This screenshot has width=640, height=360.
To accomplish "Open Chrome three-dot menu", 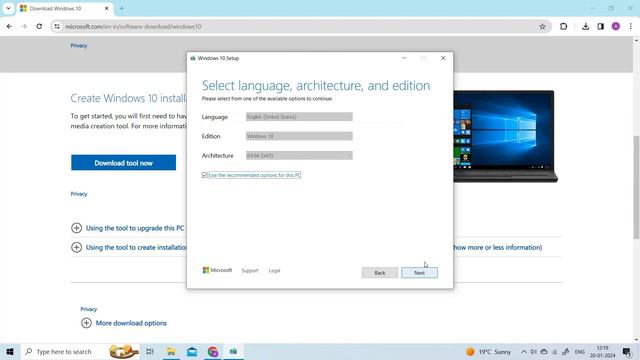I will tap(631, 27).
